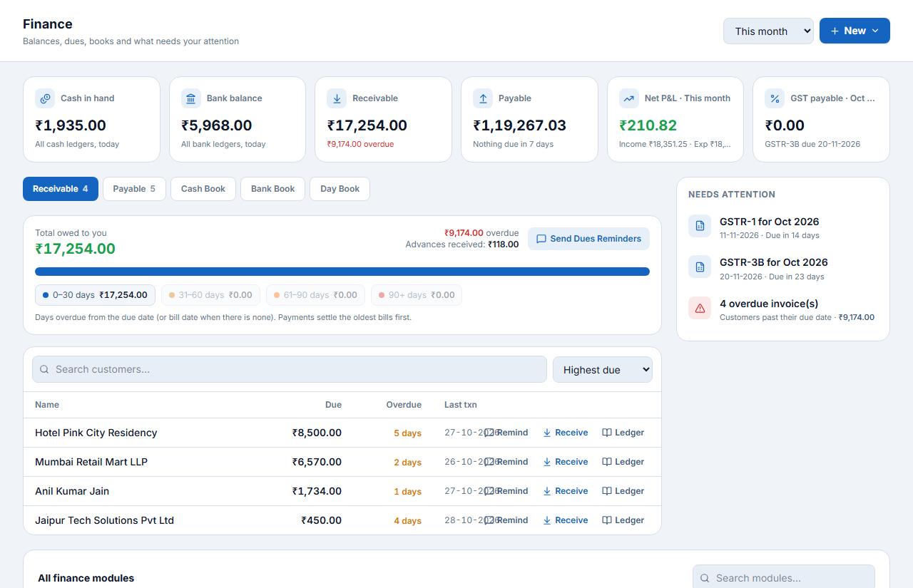The width and height of the screenshot is (913, 588).
Task: Click the chat icon on Send Dues Reminders
Action: coord(541,239)
